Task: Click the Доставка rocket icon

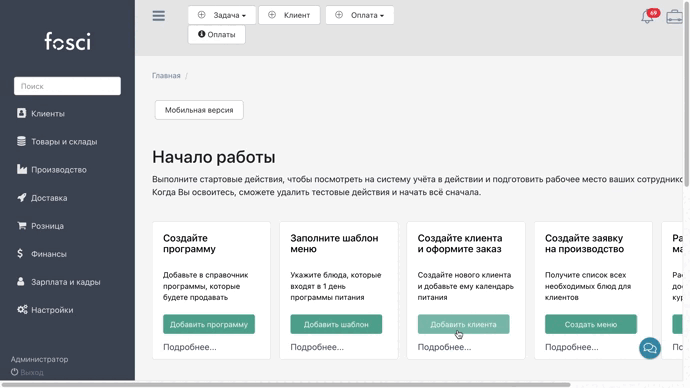Action: [21, 198]
